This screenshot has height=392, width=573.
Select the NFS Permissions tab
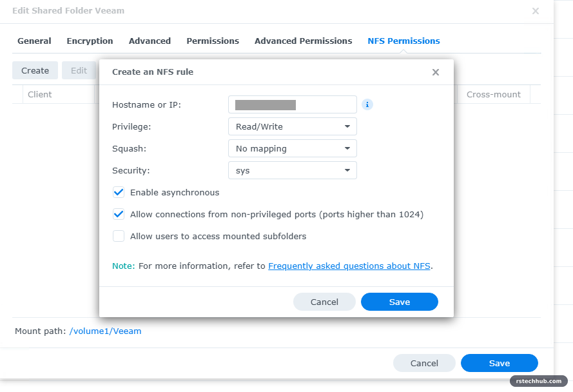tap(403, 41)
